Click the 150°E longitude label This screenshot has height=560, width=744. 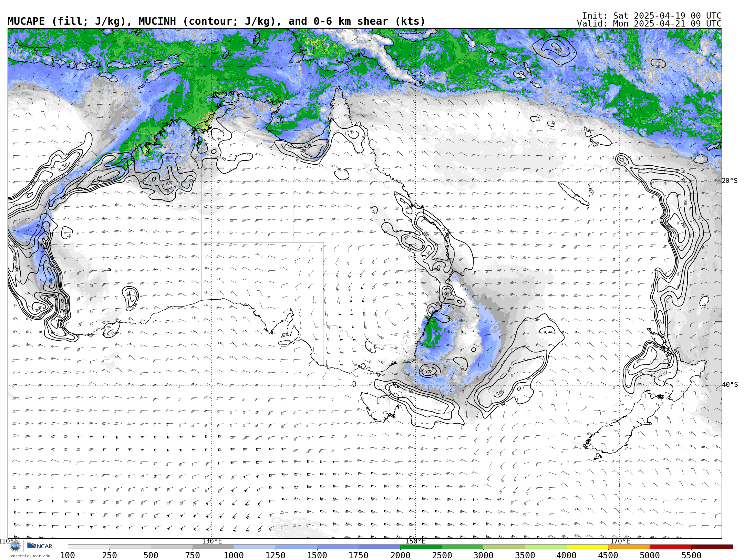tap(415, 541)
